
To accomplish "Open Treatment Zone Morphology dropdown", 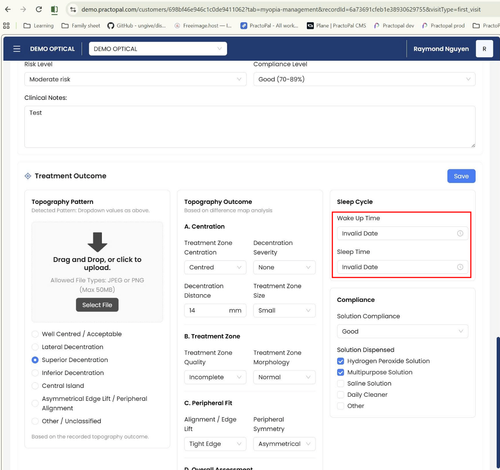I will (284, 377).
